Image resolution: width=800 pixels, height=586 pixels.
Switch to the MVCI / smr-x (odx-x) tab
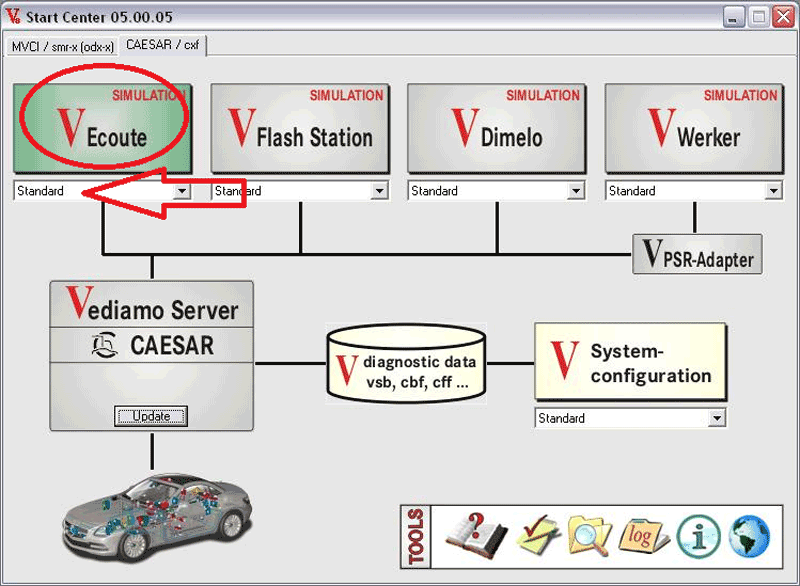click(x=62, y=46)
